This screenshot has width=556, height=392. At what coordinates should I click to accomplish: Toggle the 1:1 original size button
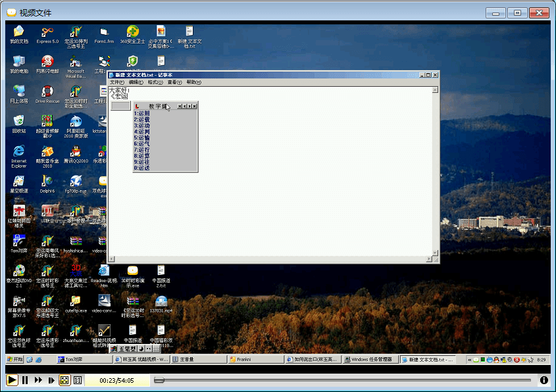(78, 380)
